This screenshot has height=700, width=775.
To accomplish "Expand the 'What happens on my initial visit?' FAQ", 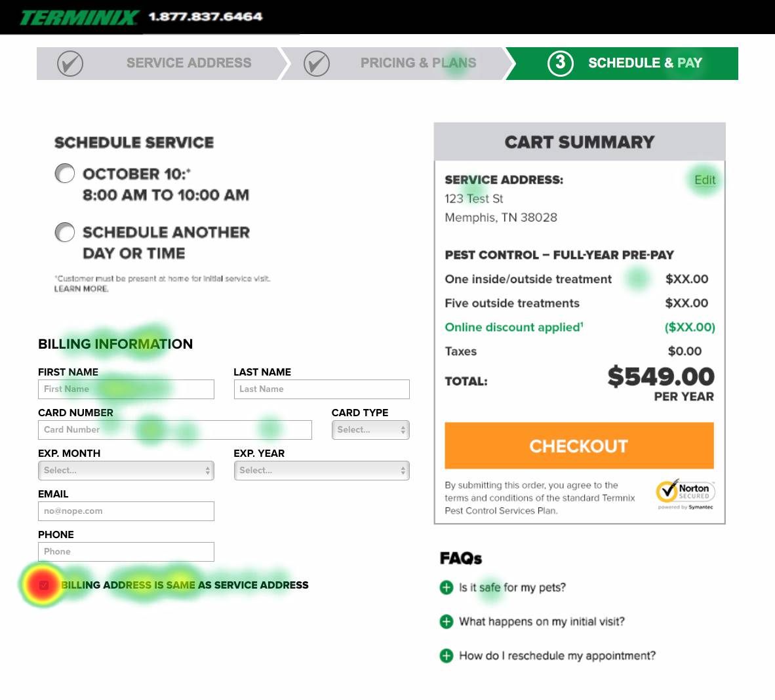I will click(447, 621).
